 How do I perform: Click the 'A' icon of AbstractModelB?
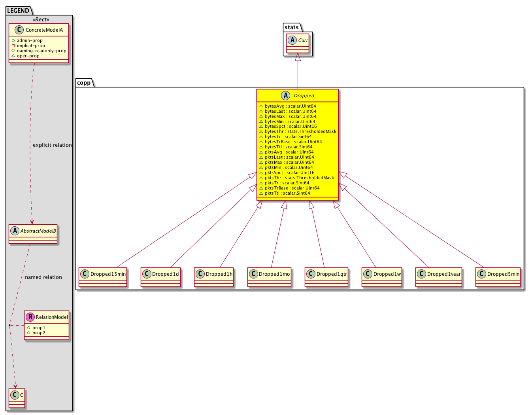point(15,231)
